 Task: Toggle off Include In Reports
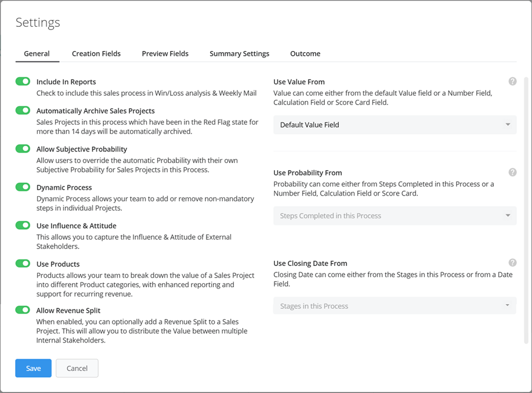coord(23,82)
